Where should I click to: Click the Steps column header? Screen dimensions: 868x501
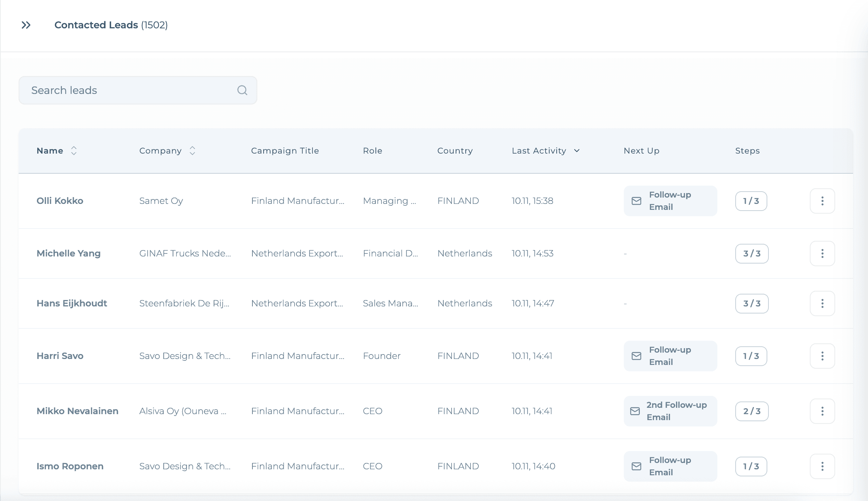(747, 151)
